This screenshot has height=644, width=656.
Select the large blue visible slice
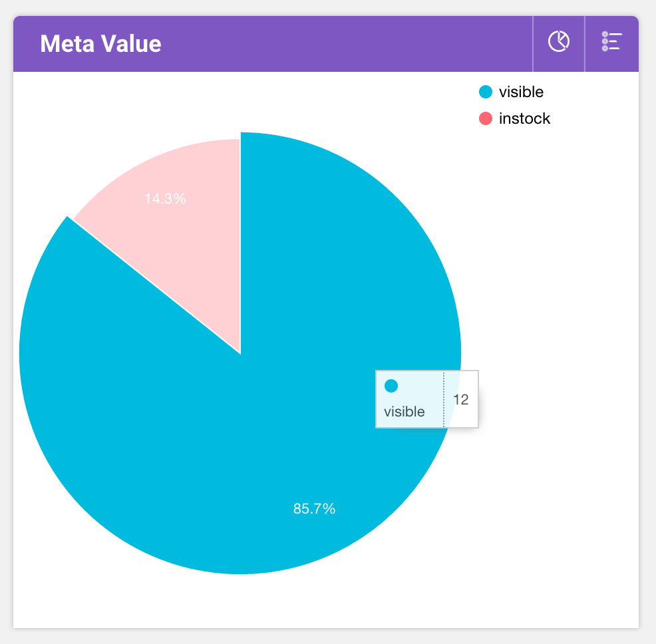click(x=200, y=432)
